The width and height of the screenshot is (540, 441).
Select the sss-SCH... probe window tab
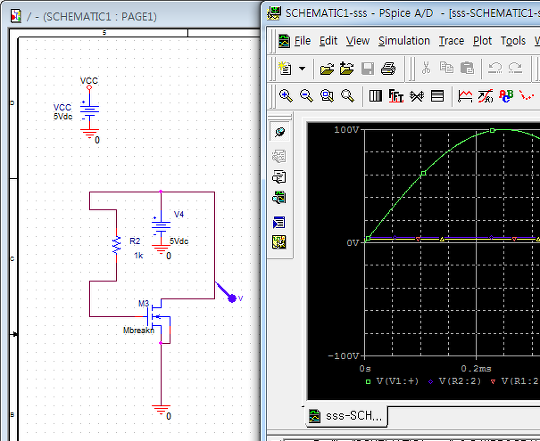tap(346, 416)
